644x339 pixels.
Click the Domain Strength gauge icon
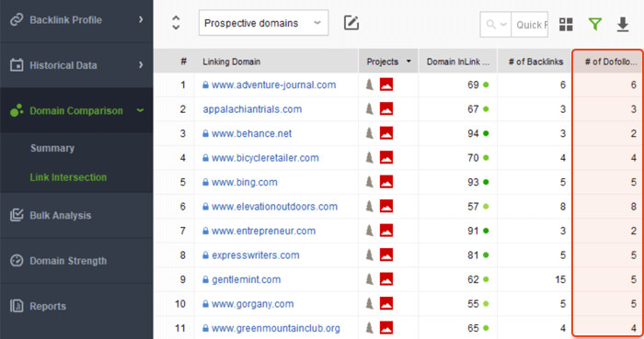click(17, 260)
